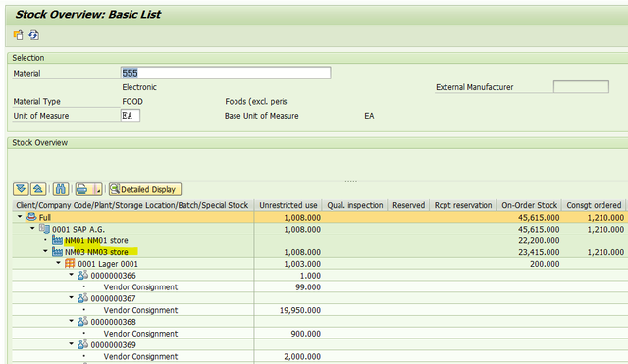Click the company code icon beside 0001 SAP A.G.
Screen dimensions: 628x364
click(44, 229)
